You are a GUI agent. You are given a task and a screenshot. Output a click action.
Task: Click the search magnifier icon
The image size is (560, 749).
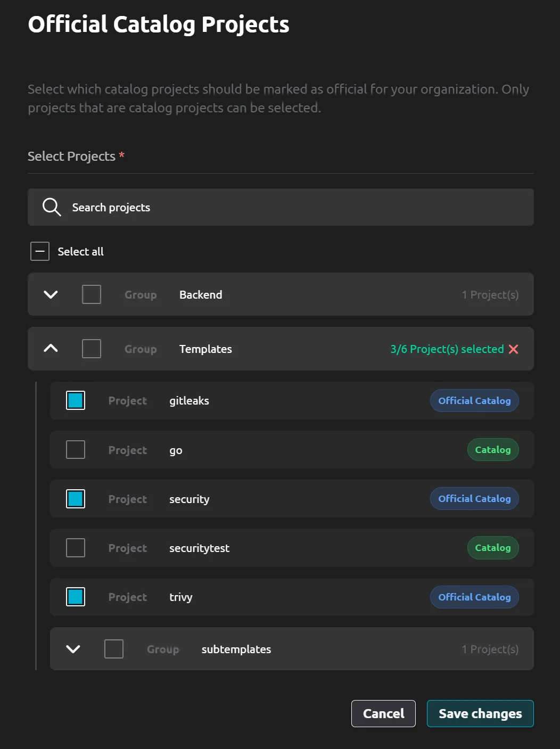[x=51, y=207]
